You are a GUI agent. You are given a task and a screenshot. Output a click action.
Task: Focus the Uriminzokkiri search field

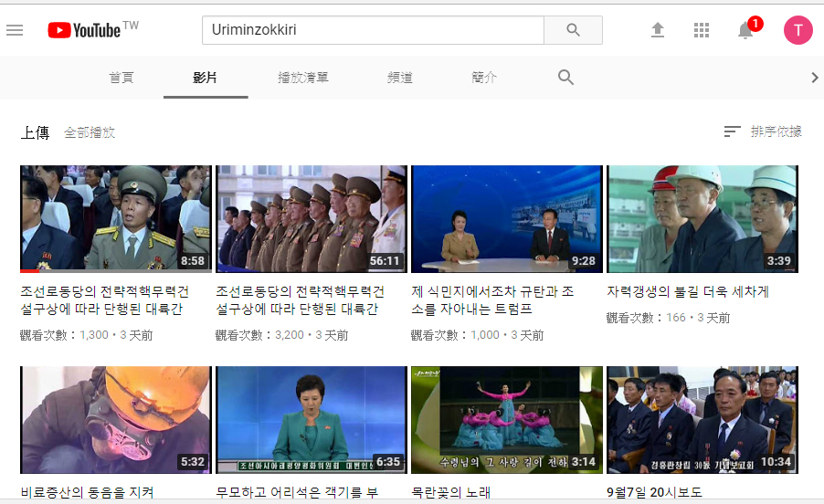373,30
